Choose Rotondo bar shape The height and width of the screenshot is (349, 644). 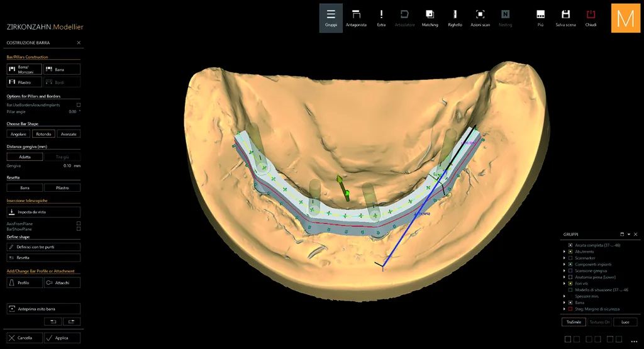(43, 134)
